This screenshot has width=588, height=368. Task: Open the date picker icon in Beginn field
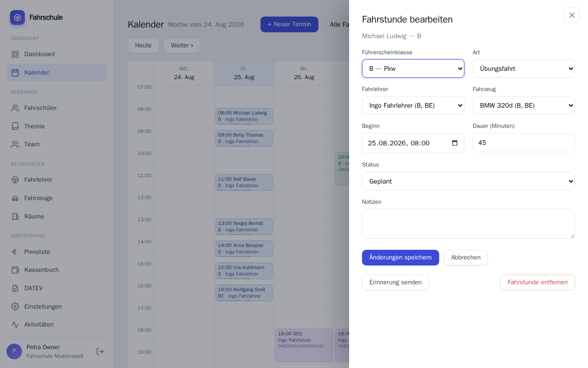pyautogui.click(x=455, y=143)
